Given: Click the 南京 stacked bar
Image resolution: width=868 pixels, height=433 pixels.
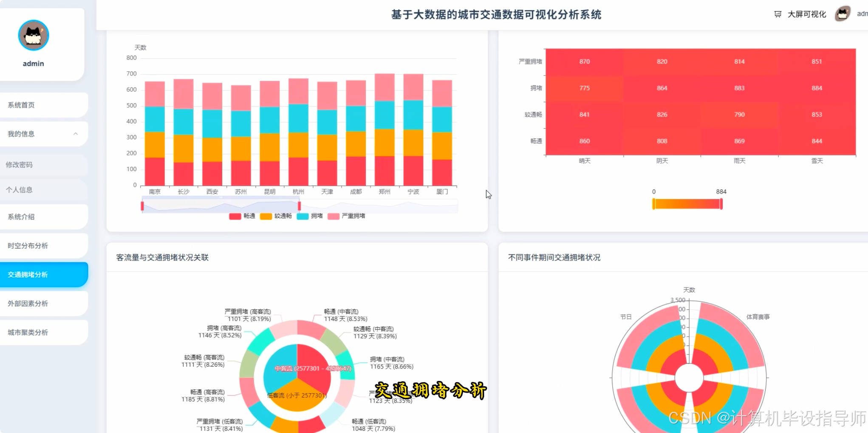Looking at the screenshot, I should tap(155, 133).
